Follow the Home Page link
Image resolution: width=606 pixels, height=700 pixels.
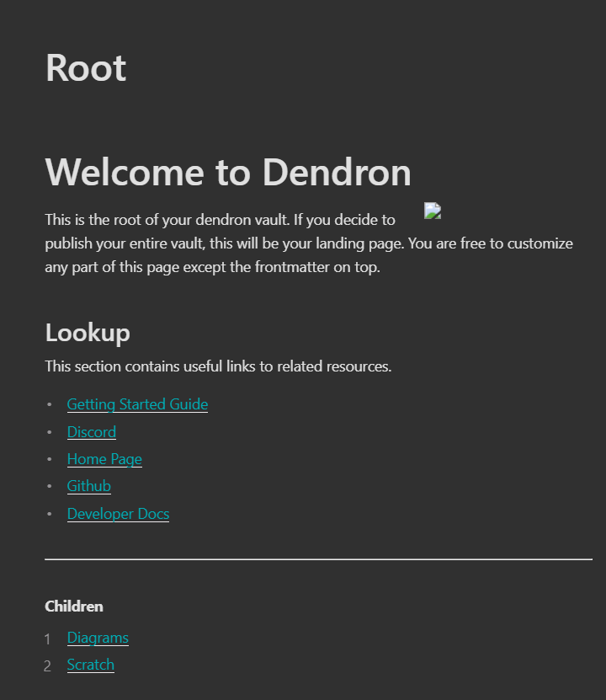(104, 459)
